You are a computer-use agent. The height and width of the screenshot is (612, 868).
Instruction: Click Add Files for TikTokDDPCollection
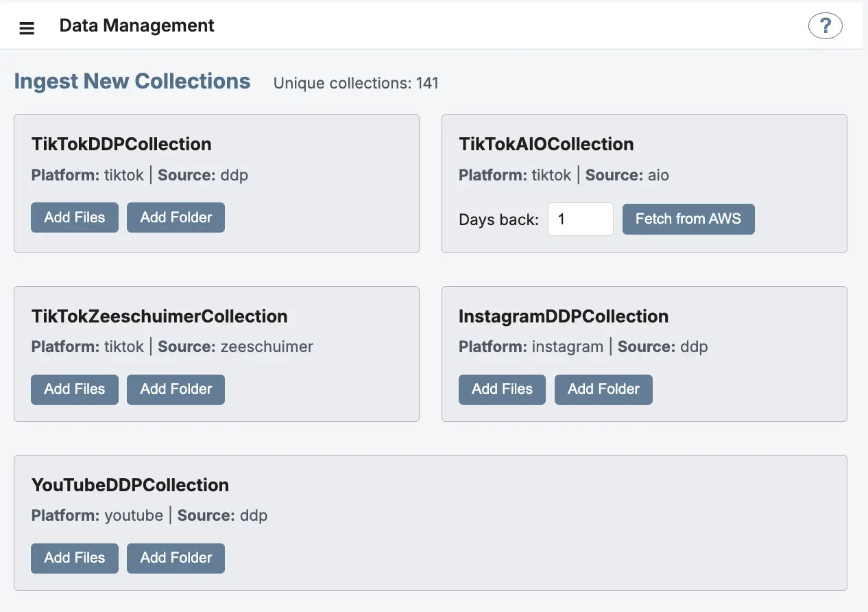tap(75, 217)
